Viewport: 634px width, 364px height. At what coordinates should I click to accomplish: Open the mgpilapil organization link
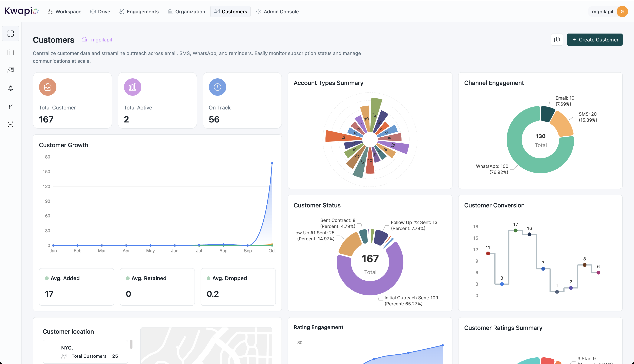(101, 40)
